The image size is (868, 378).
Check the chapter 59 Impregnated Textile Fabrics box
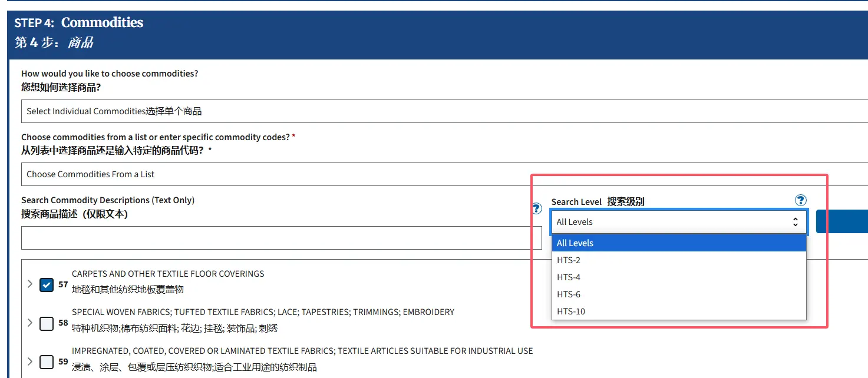(47, 362)
